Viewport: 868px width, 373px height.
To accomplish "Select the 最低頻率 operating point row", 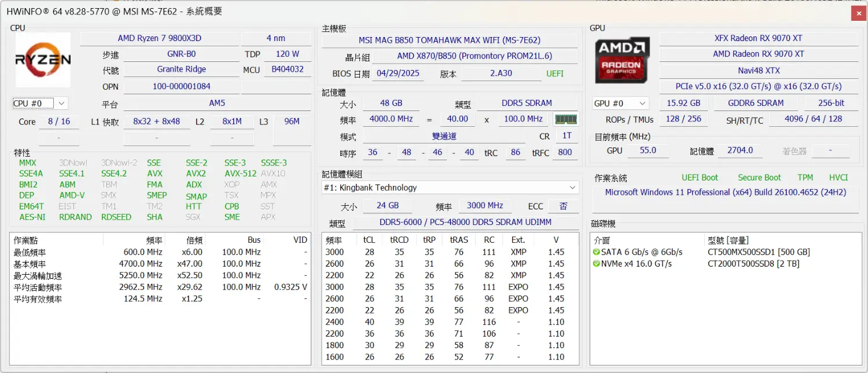I will click(x=160, y=252).
